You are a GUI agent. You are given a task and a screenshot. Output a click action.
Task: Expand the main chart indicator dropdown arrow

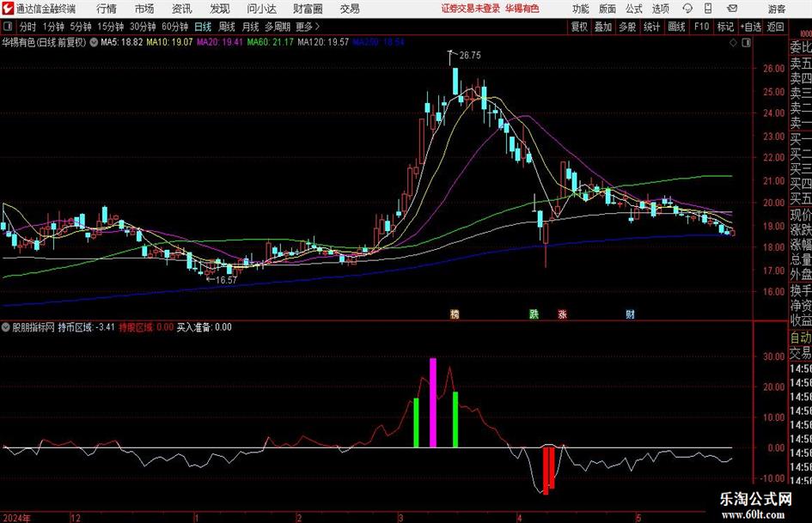point(94,42)
